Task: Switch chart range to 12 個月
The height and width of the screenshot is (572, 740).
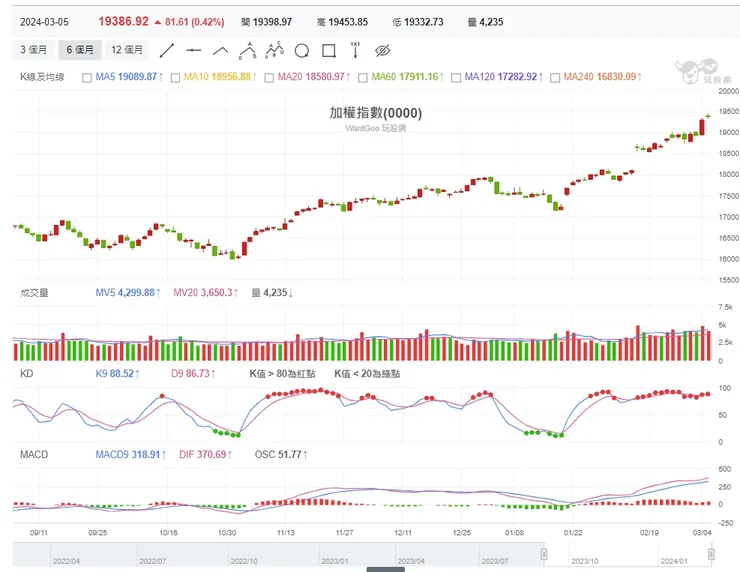Action: click(126, 50)
